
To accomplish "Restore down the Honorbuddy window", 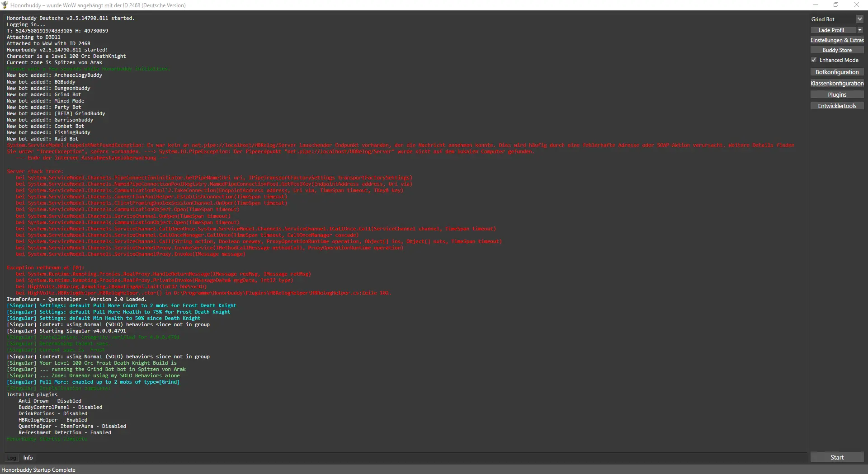I will [x=836, y=5].
